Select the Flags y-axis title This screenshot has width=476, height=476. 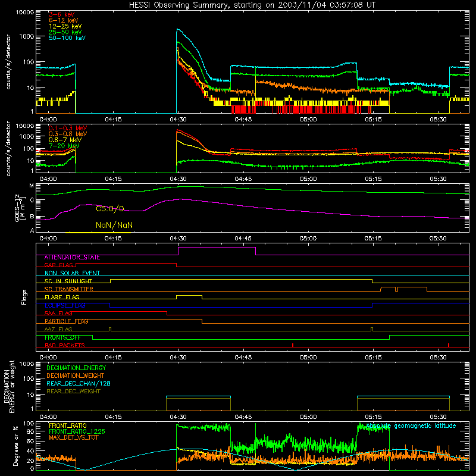[24, 297]
